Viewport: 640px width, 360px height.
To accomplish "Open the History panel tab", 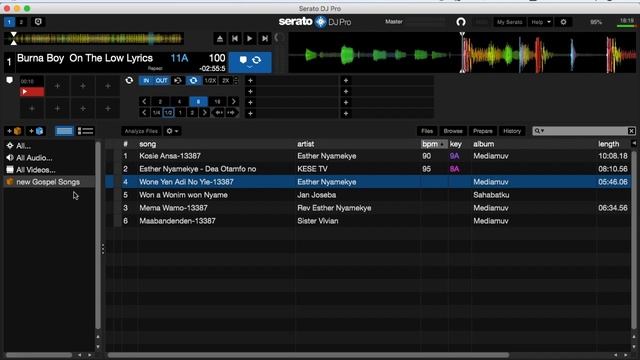I will (512, 131).
